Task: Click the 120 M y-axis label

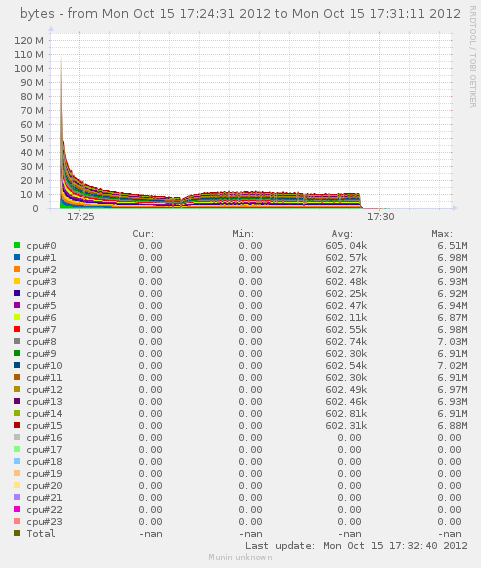Action: point(29,40)
